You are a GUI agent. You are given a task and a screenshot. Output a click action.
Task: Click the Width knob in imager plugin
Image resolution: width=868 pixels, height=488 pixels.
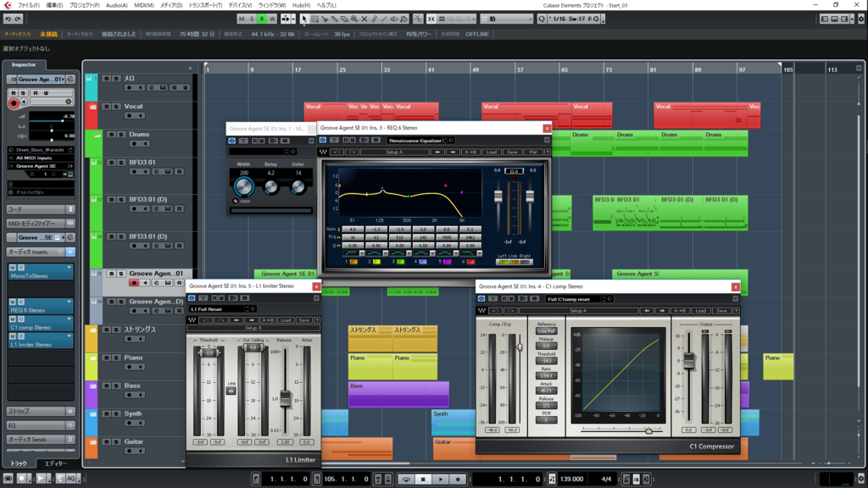[x=243, y=186]
